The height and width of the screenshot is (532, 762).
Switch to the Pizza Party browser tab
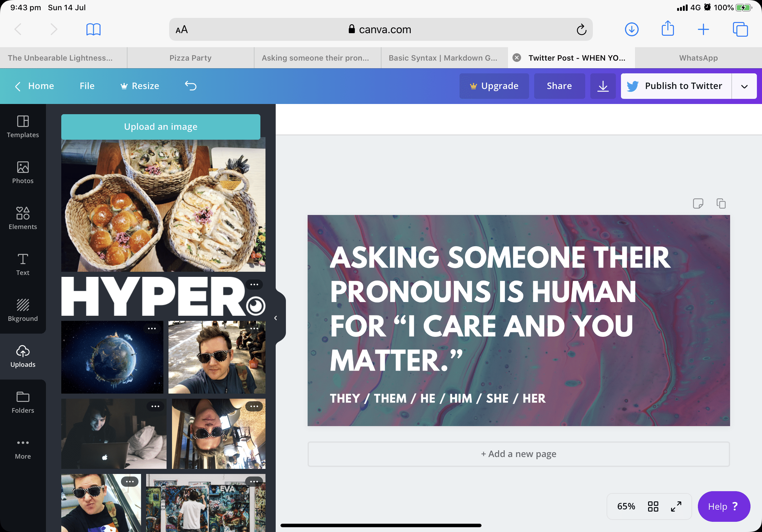coord(190,58)
